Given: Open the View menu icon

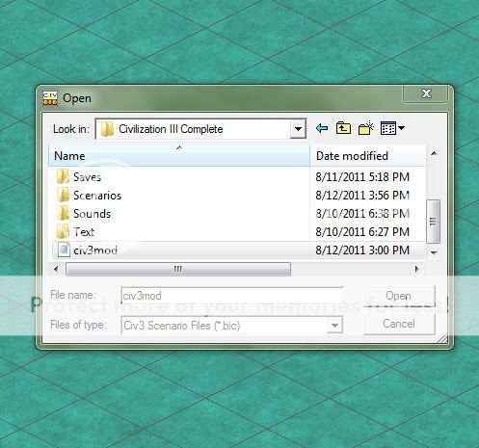Looking at the screenshot, I should coord(392,128).
